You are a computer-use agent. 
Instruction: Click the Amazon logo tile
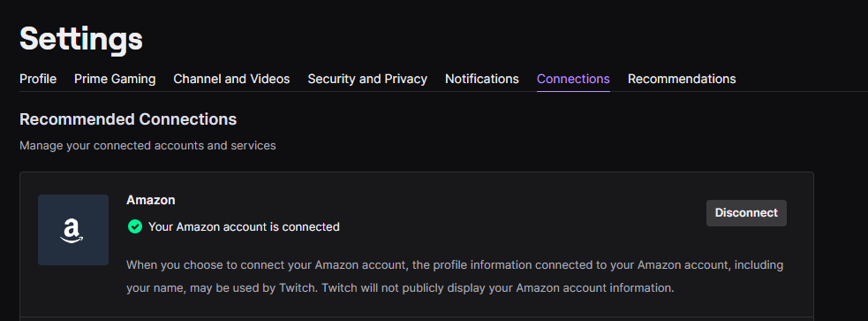click(73, 230)
